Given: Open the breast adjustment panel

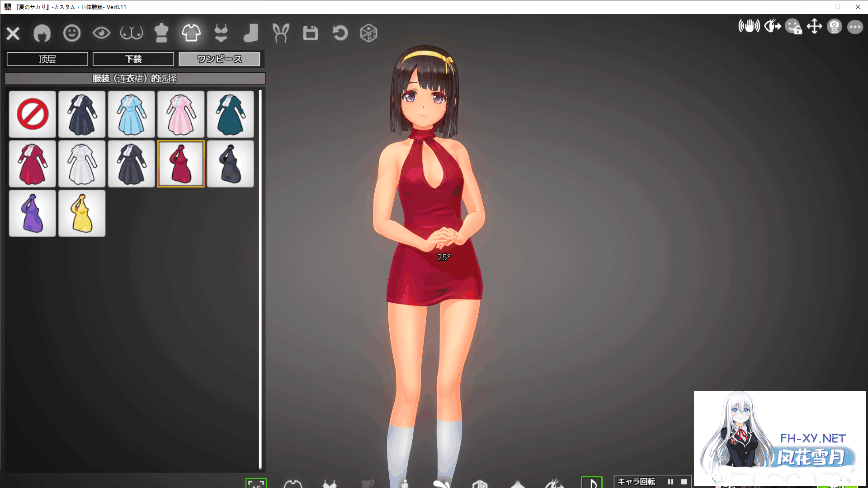Looking at the screenshot, I should [131, 33].
